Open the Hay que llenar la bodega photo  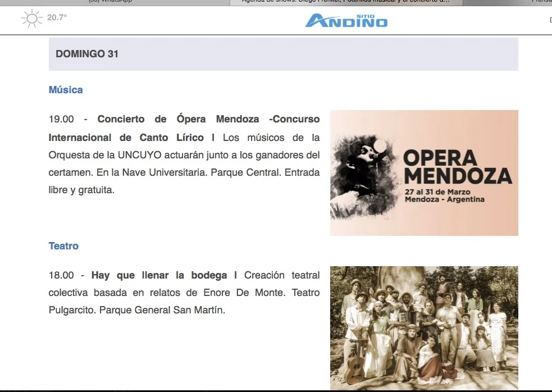[x=424, y=328]
